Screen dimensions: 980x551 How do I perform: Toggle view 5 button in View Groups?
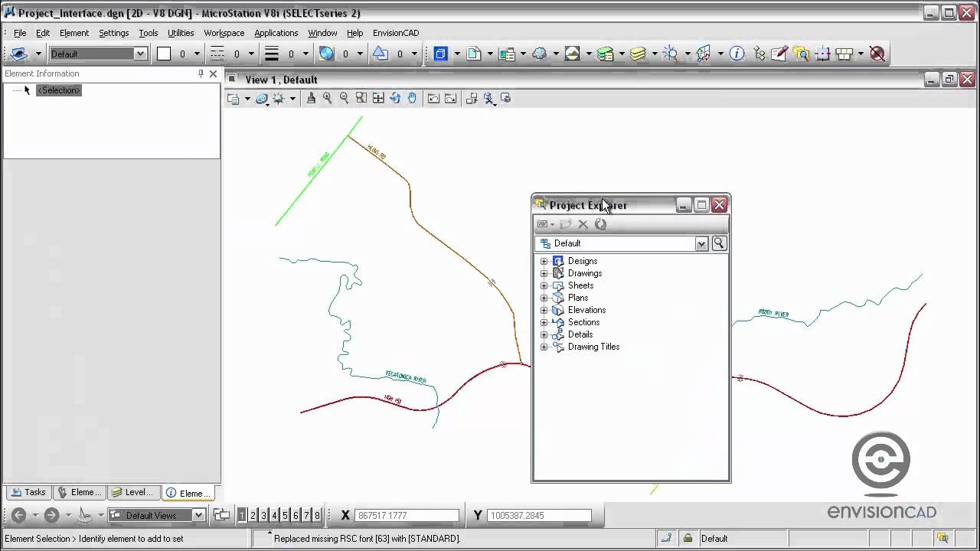click(285, 516)
